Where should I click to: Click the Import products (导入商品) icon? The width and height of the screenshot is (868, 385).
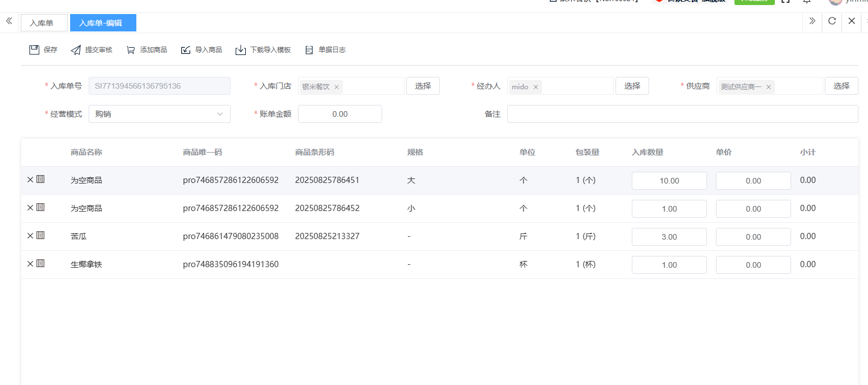pyautogui.click(x=186, y=50)
